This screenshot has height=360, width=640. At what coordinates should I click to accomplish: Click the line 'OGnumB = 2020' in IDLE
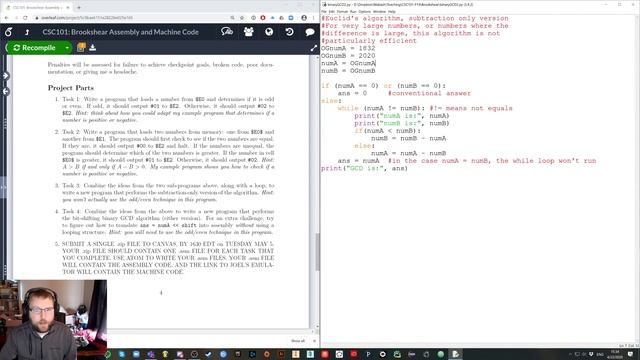348,56
